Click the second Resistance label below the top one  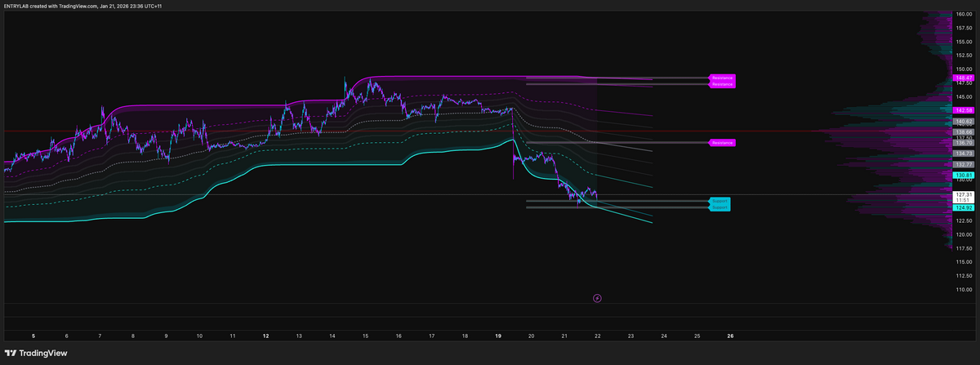point(722,84)
